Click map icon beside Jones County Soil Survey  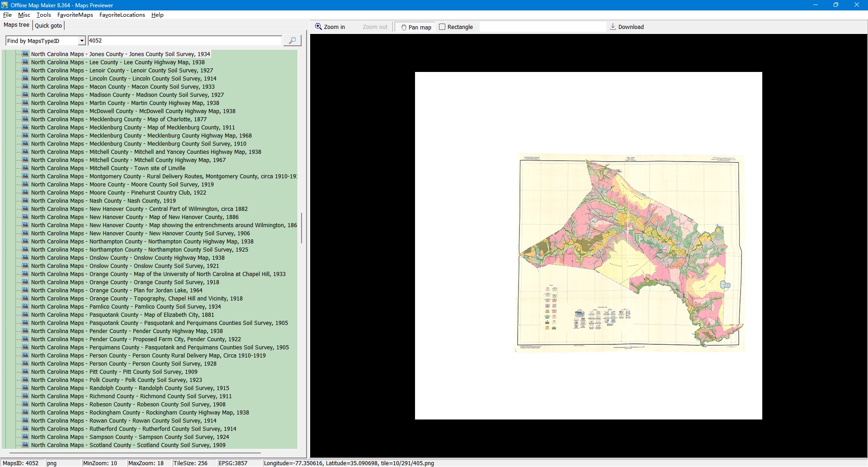pos(26,54)
